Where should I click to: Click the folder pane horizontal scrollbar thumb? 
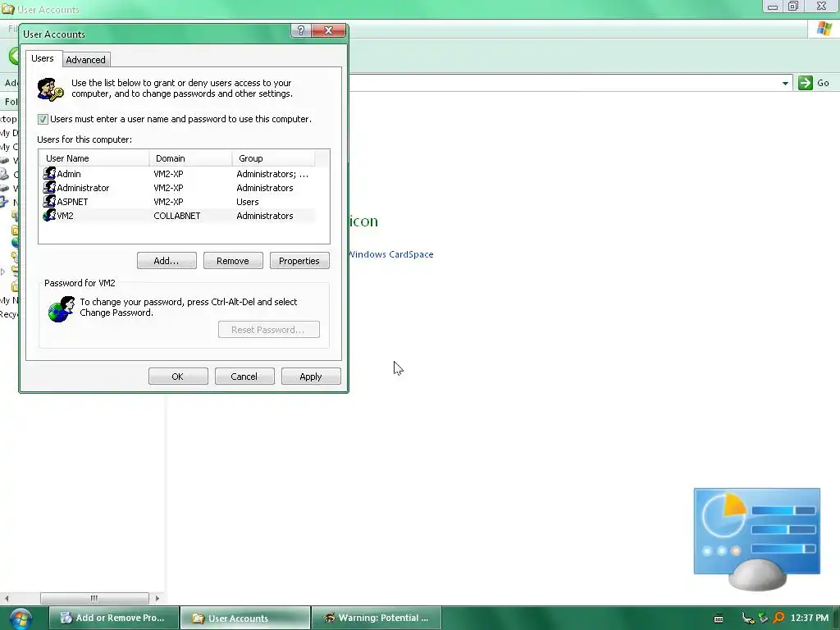(94, 598)
